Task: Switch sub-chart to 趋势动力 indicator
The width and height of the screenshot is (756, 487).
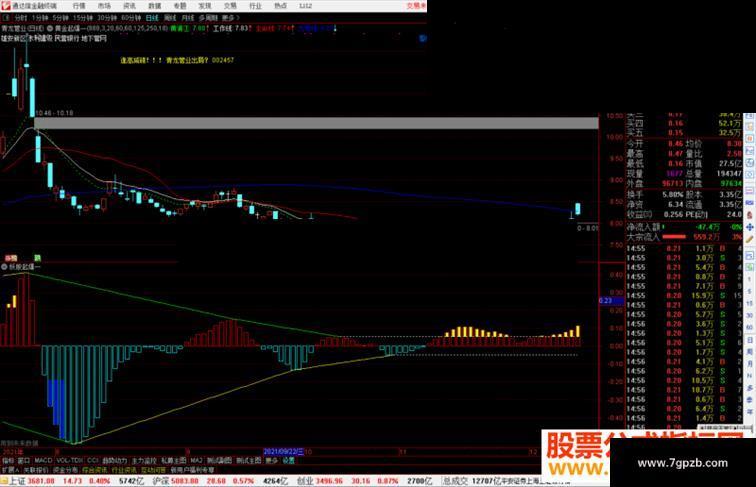Action: point(115,461)
